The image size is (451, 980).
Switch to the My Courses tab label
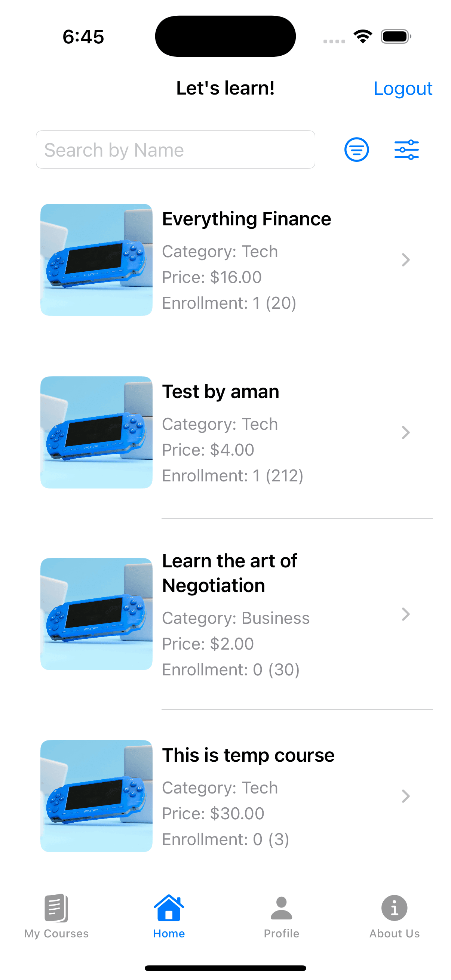pos(56,934)
